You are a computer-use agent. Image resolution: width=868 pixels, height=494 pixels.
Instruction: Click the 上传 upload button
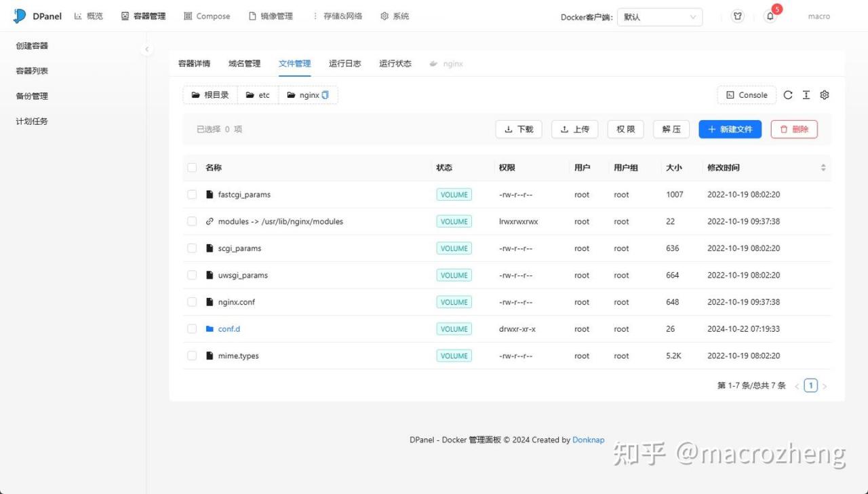574,129
